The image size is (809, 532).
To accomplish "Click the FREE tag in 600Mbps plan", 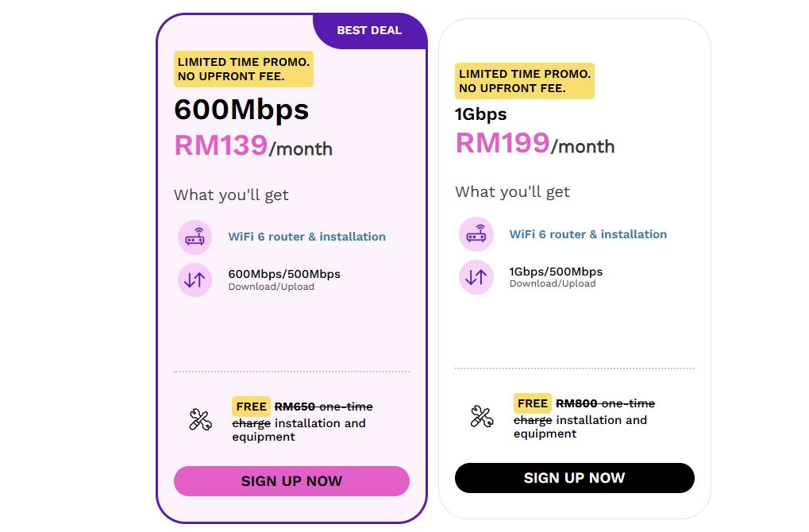I will click(251, 407).
